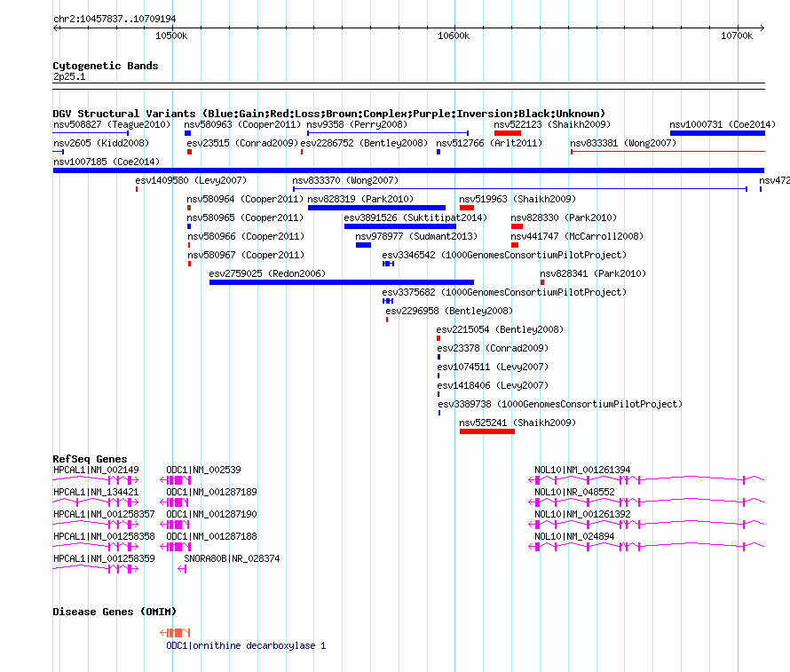Open HPCAL1|NM_002149 gene label
Screen dimensions: 790x672
96,470
